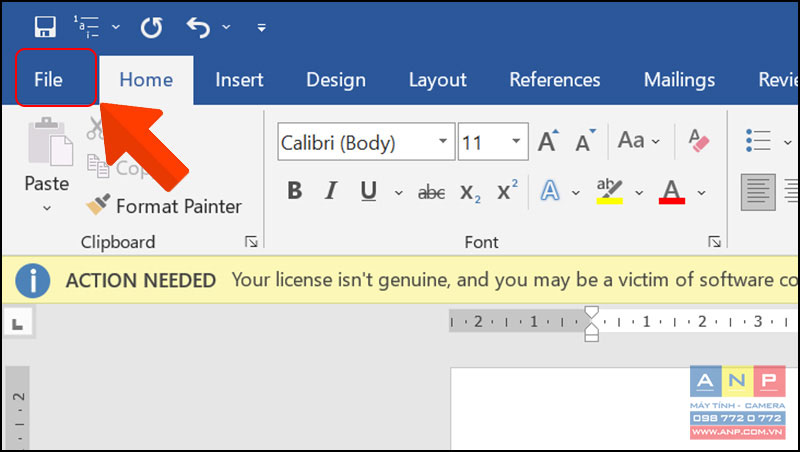Image resolution: width=800 pixels, height=452 pixels.
Task: Apply yellow Text Highlight Color
Action: 609,191
